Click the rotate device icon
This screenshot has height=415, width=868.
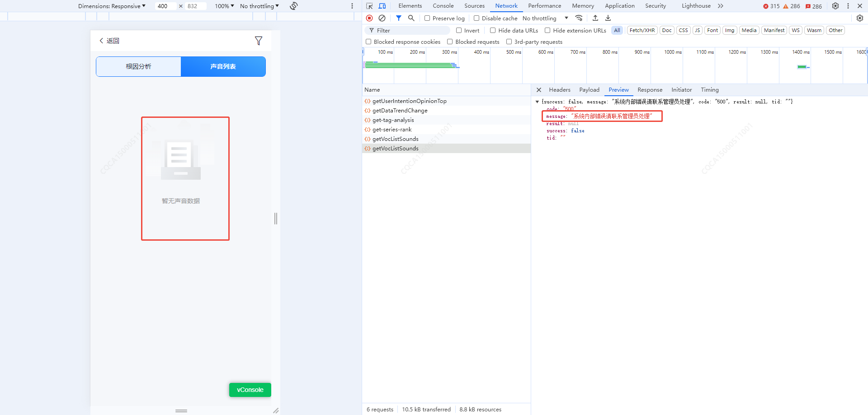(x=294, y=6)
